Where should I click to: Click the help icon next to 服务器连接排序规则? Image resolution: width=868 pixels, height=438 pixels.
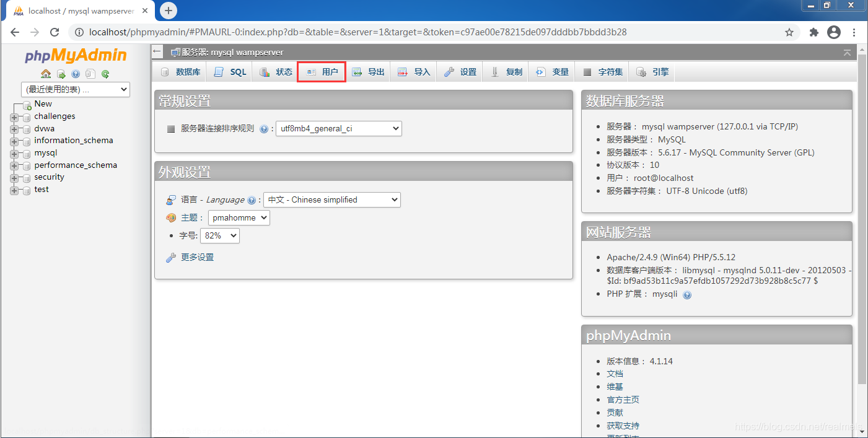click(264, 129)
